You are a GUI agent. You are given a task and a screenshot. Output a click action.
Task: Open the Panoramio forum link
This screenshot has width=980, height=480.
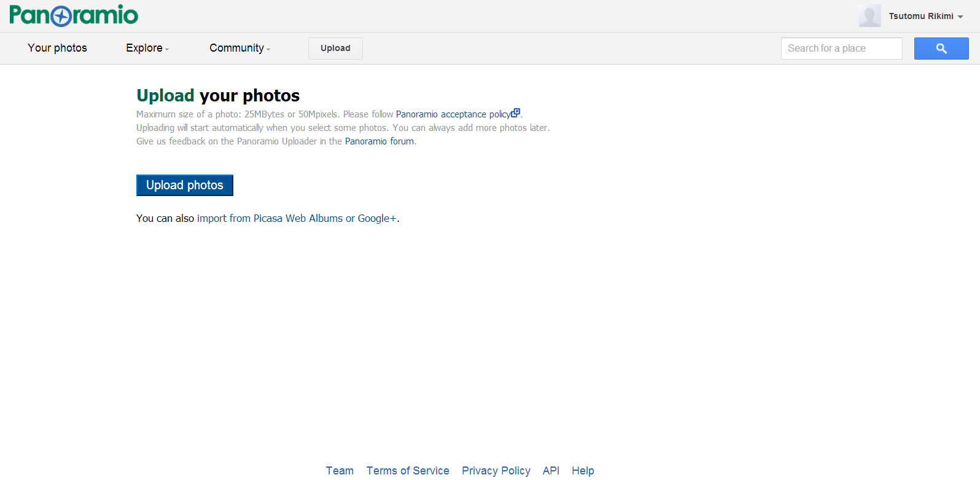(x=379, y=141)
